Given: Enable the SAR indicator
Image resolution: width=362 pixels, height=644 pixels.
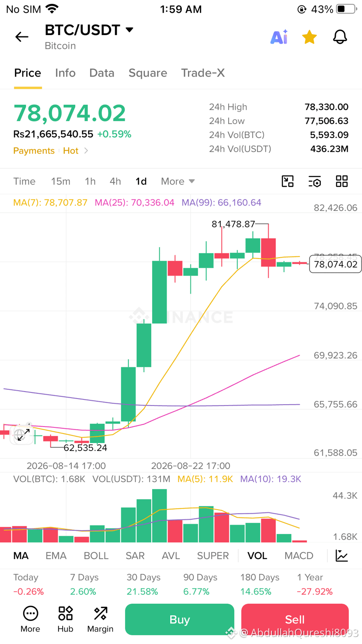Looking at the screenshot, I should 135,556.
